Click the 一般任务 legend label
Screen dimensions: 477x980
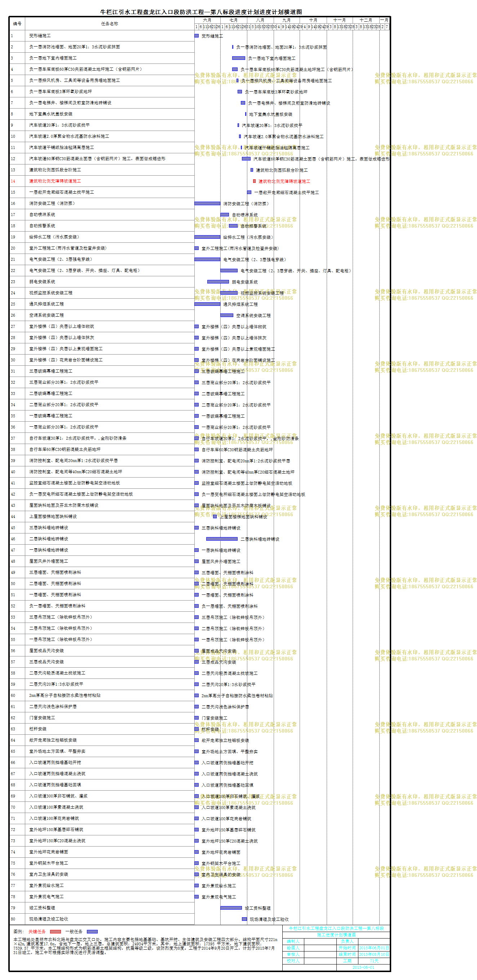pyautogui.click(x=74, y=932)
